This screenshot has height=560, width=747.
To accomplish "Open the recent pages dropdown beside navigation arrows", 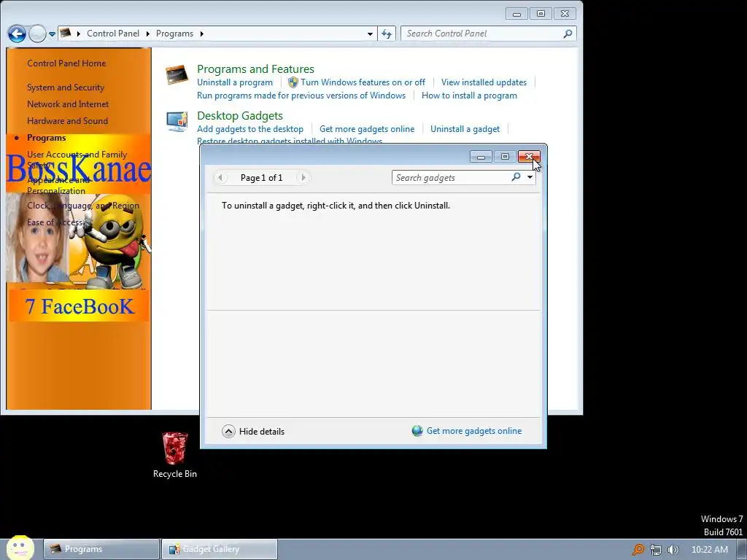I will 52,34.
